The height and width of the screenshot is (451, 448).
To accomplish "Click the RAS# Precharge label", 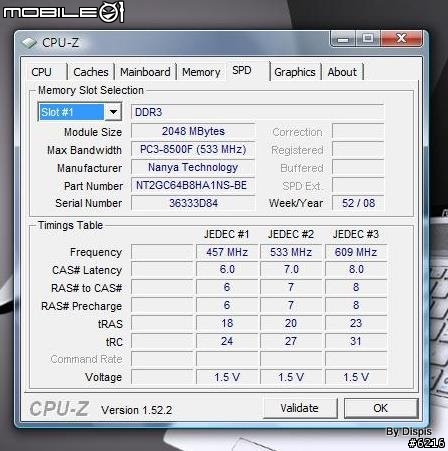I will [81, 306].
